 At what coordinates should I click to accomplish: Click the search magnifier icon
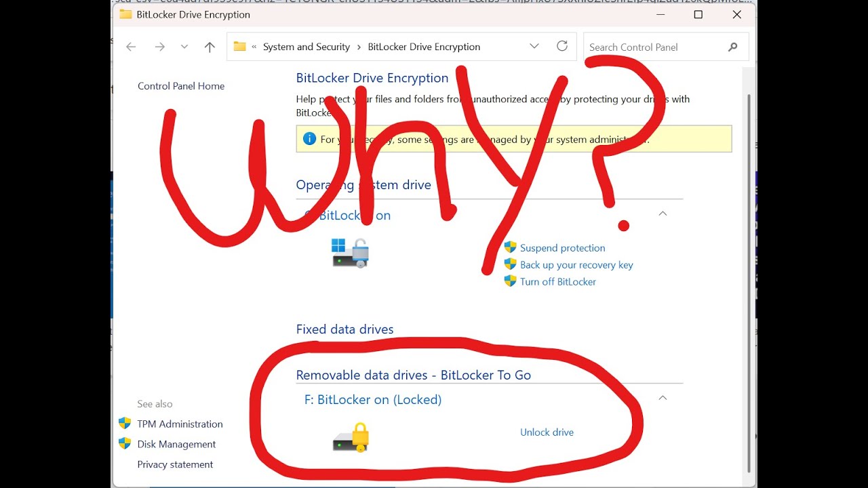(732, 47)
